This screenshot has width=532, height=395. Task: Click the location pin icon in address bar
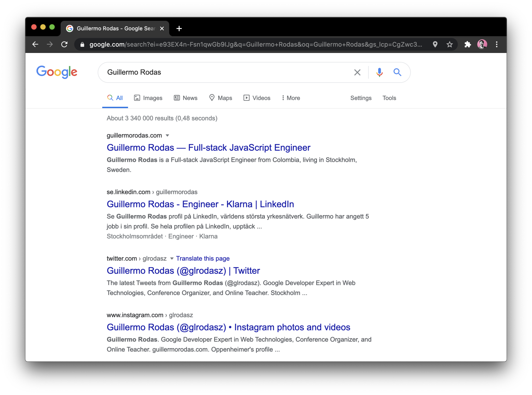(x=435, y=44)
